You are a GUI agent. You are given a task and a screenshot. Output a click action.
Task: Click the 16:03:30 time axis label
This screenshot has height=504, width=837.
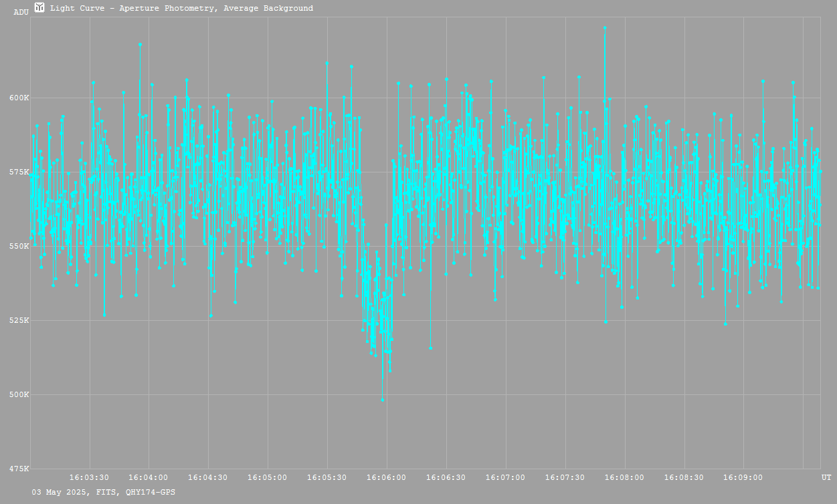coord(90,478)
